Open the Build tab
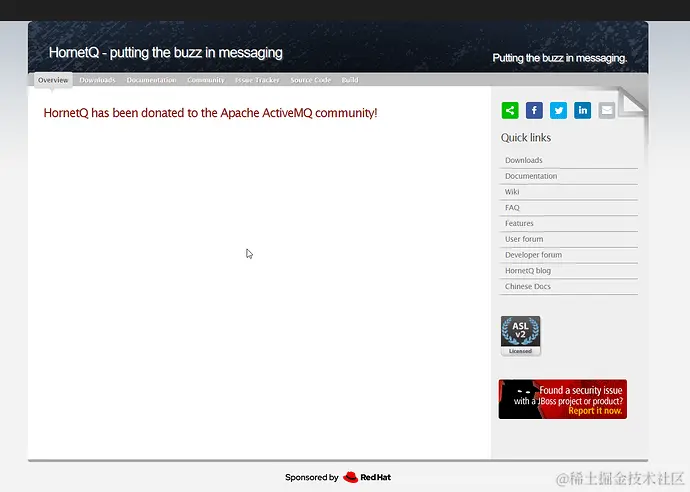This screenshot has width=690, height=492. pos(350,80)
